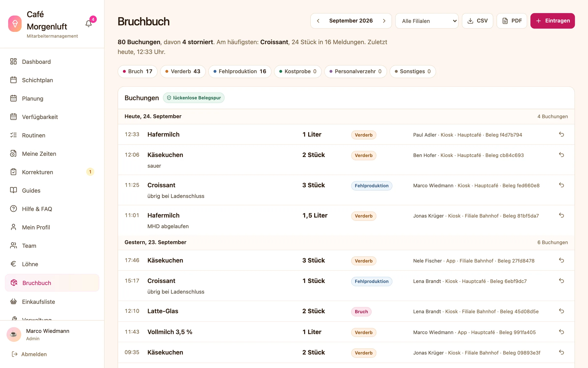Open Einkaufsliste in the sidebar
Screen dimensions: 588x368
tap(52, 302)
